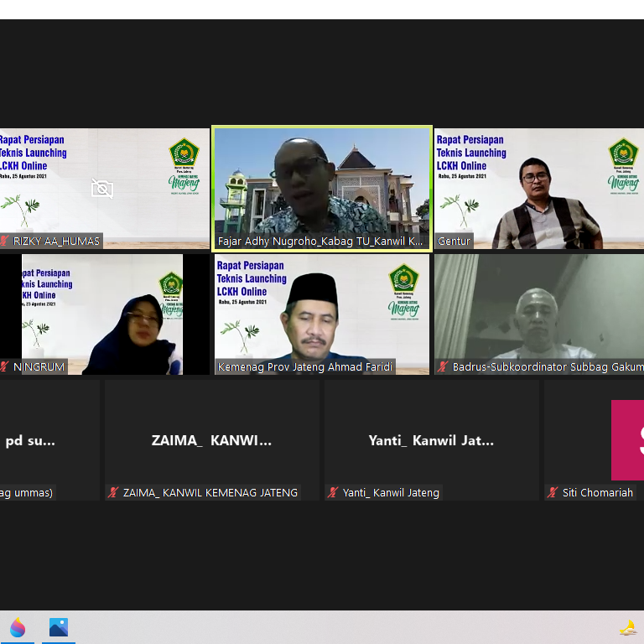Select Fajar Adhy Nugroho's highlighted speaker video

(322, 189)
